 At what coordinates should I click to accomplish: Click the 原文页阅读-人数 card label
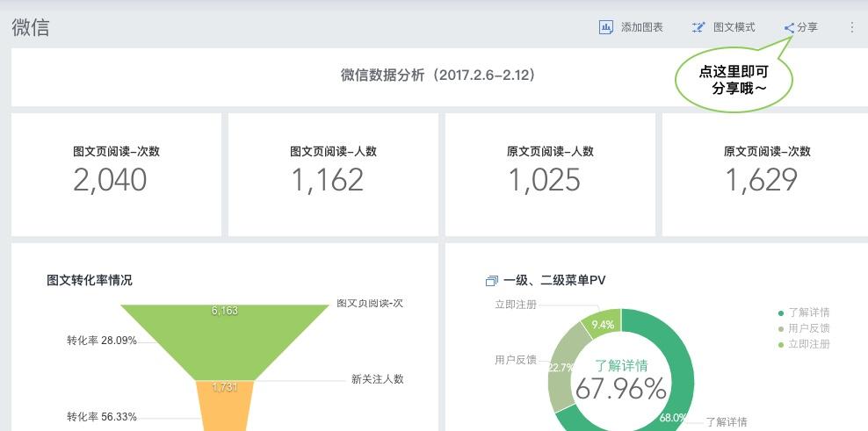[550, 151]
